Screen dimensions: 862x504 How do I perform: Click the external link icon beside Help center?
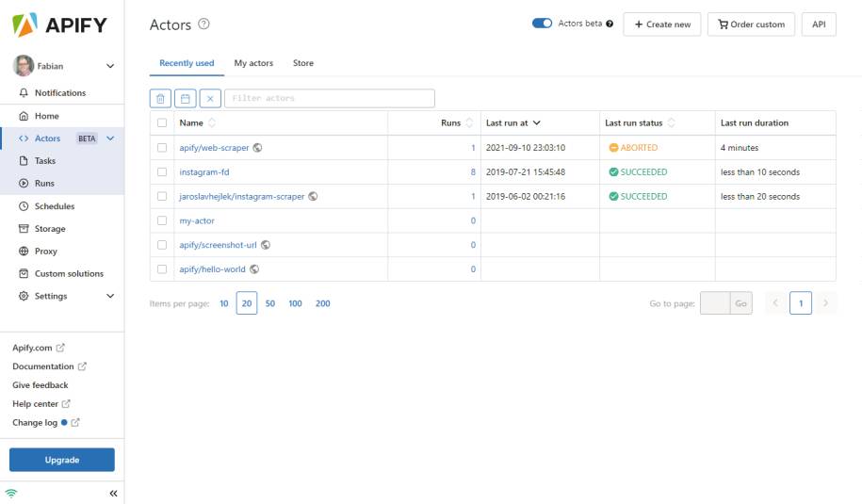click(x=66, y=403)
